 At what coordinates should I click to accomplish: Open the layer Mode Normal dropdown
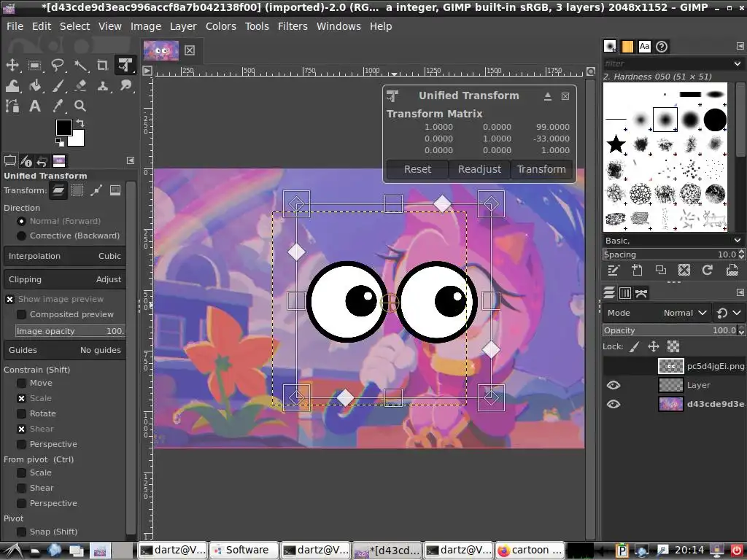pos(657,313)
